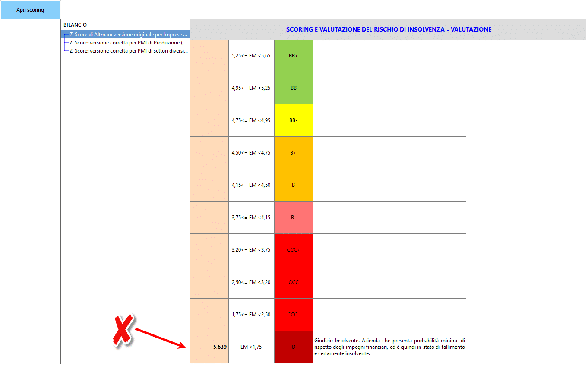This screenshot has width=588, height=366.
Task: Select the dark red D rating cell
Action: coord(294,347)
